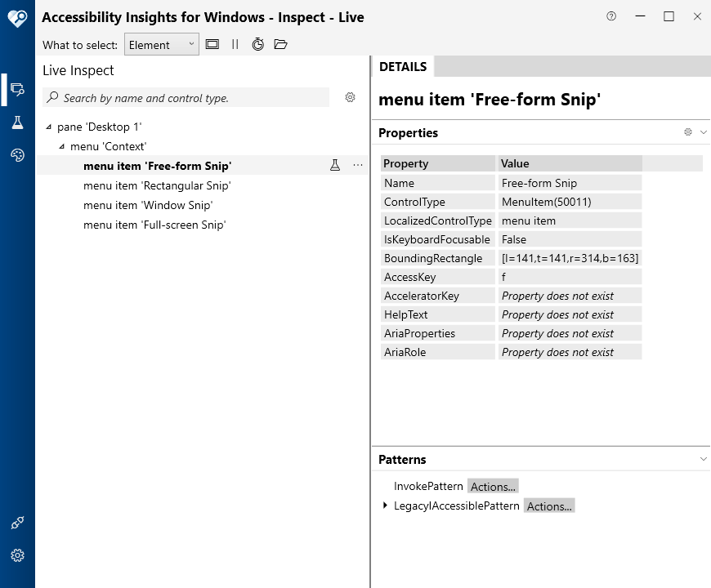This screenshot has width=711, height=588.
Task: Open Settings gear at sidebar bottom
Action: [17, 555]
